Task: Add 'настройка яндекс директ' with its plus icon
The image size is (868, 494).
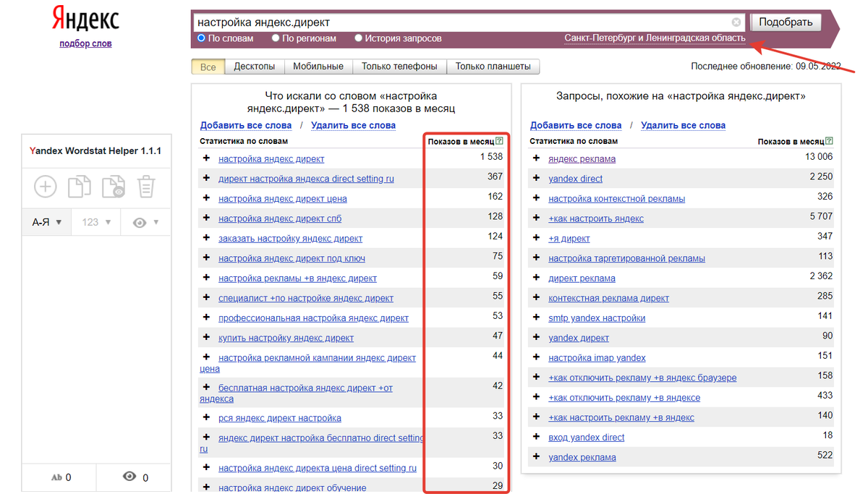Action: [x=206, y=158]
